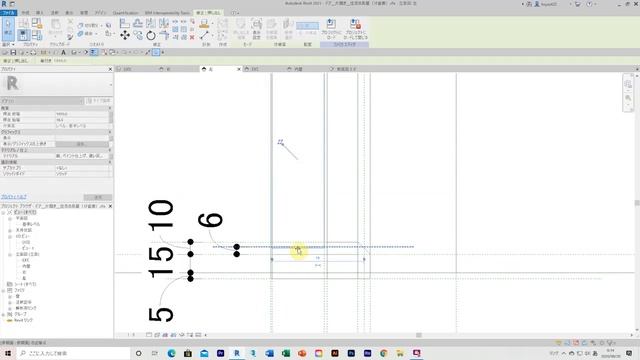Expand the 平面図 node in Project Browser

pyautogui.click(x=10, y=218)
